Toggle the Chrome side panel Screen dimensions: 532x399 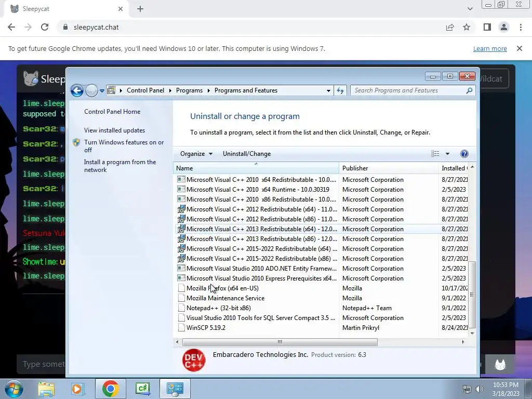tap(487, 27)
